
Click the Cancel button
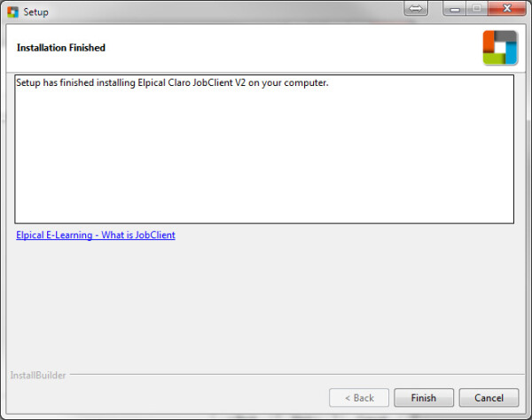[489, 398]
